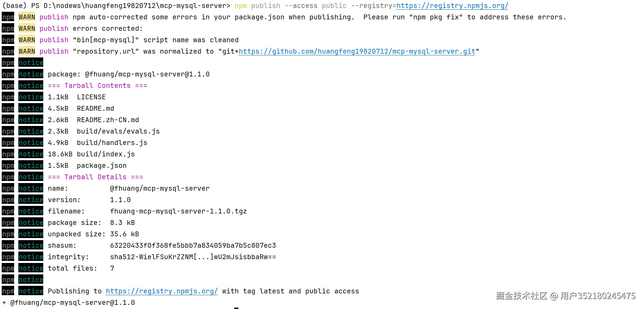Click the fhuang-mcp-mysql-server-1.1.0.tgz filename
This screenshot has width=644, height=309.
[x=178, y=211]
